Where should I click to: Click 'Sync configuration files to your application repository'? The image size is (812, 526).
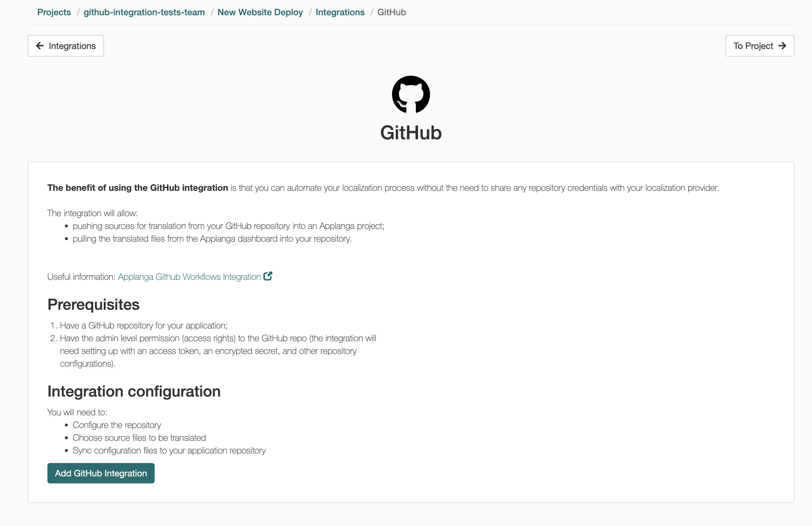click(169, 451)
